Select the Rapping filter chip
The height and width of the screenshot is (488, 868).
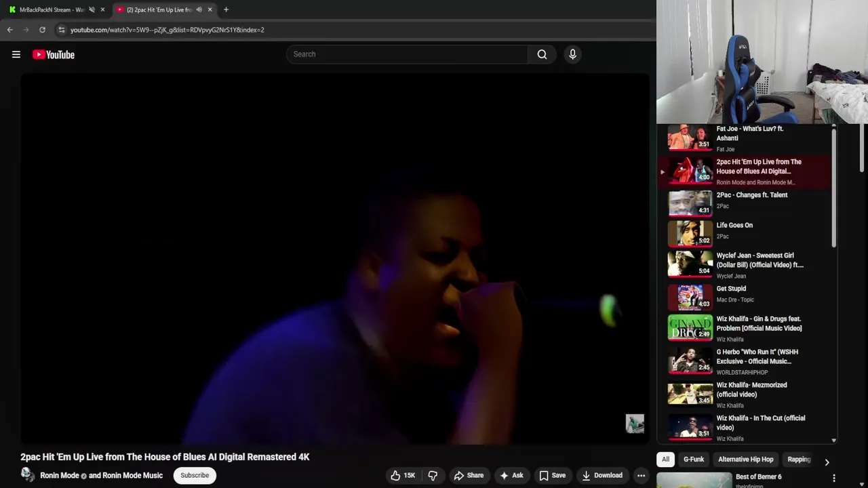coord(799,460)
